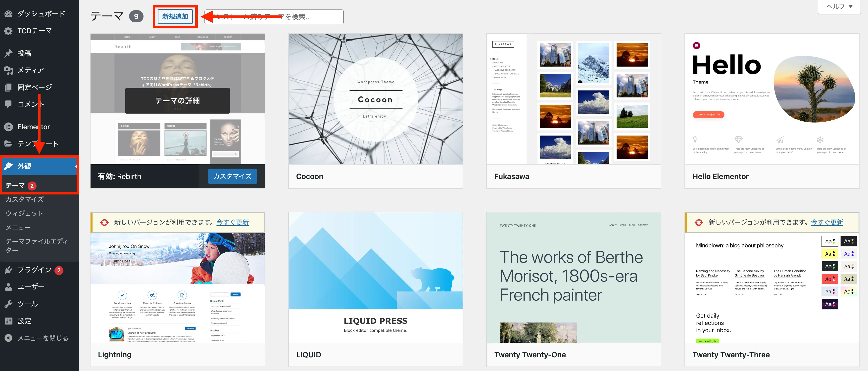This screenshot has height=371, width=868.
Task: Click the テンプレート folder icon
Action: point(8,143)
